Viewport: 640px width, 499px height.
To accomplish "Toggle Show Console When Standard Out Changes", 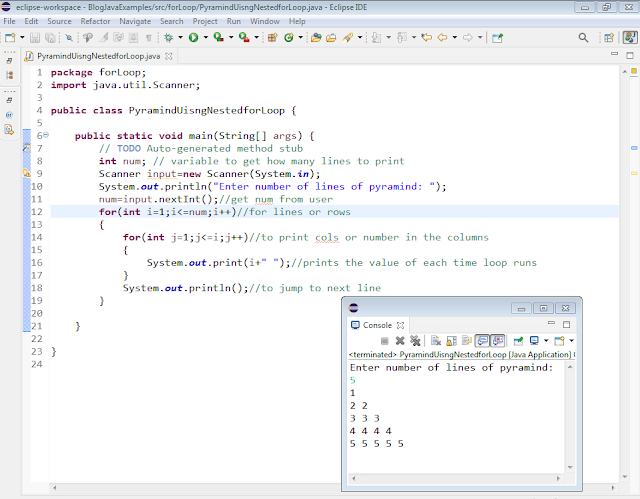I will click(482, 341).
